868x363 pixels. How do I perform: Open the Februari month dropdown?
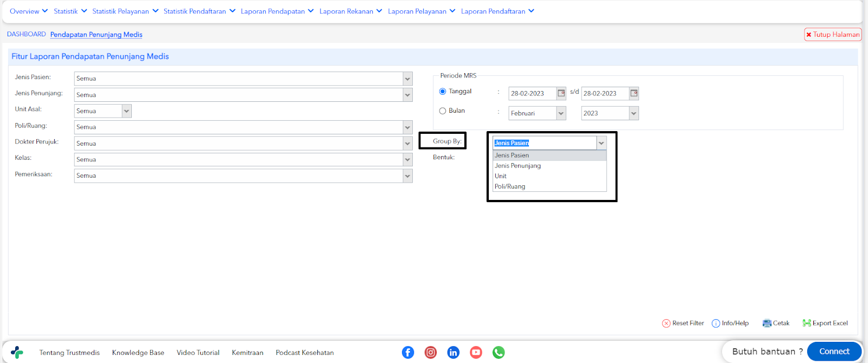click(x=561, y=113)
